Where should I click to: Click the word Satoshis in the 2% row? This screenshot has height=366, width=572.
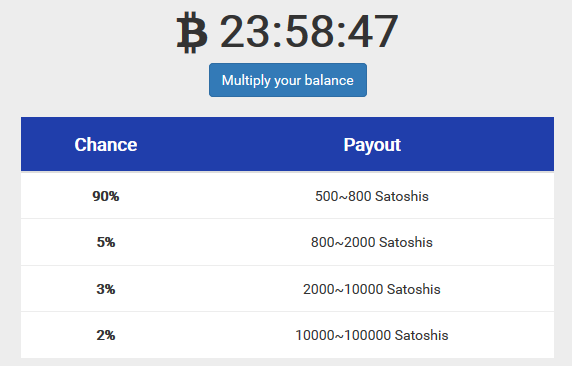421,335
